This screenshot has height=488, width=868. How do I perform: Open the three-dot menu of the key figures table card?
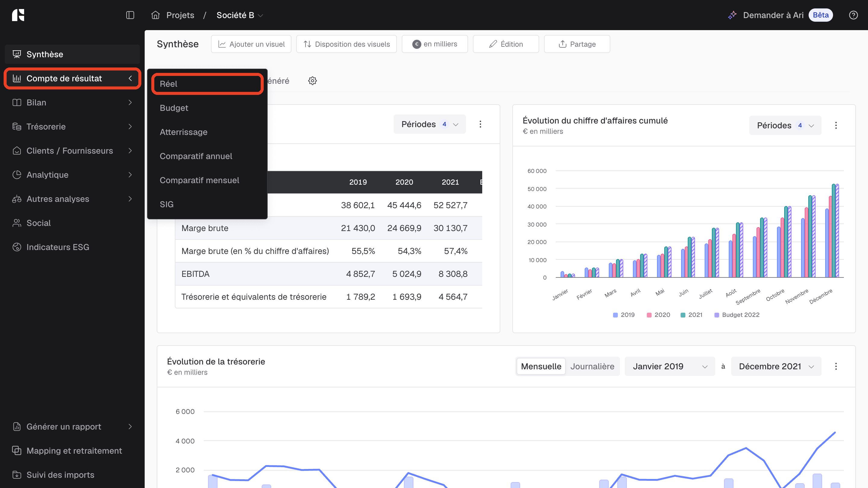point(480,124)
